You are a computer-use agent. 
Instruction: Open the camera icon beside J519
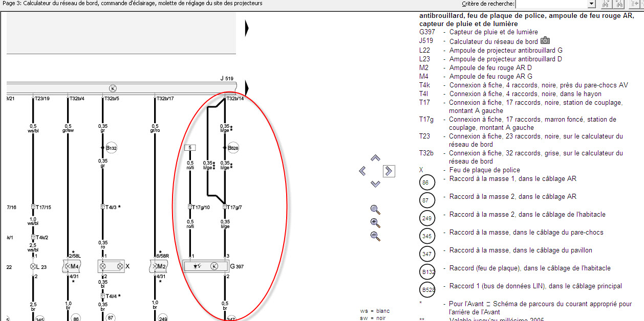(x=545, y=41)
